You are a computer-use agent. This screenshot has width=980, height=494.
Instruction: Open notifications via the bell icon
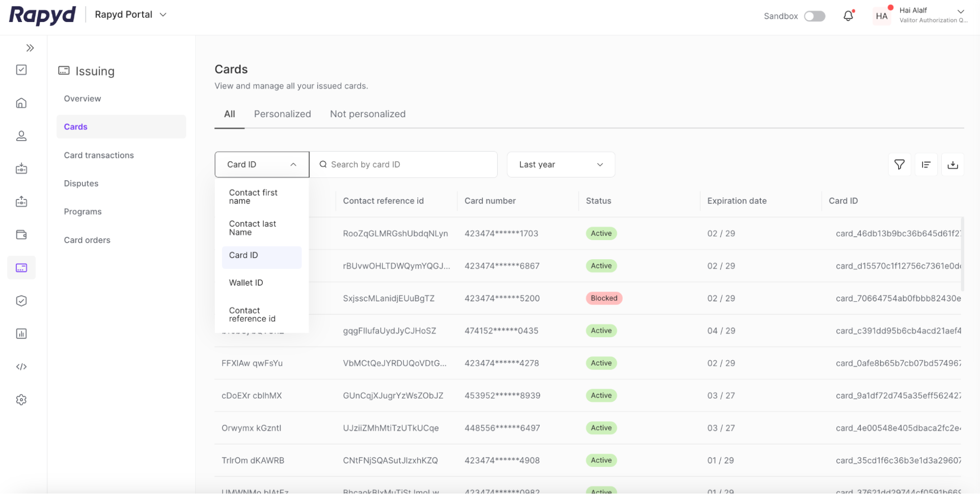click(849, 15)
